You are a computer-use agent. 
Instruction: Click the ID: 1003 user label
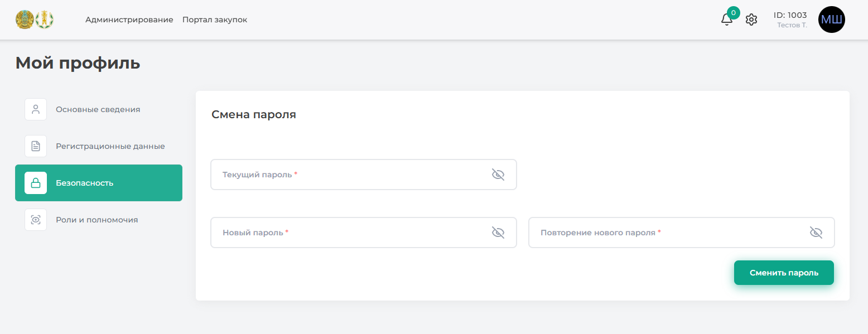pyautogui.click(x=790, y=15)
